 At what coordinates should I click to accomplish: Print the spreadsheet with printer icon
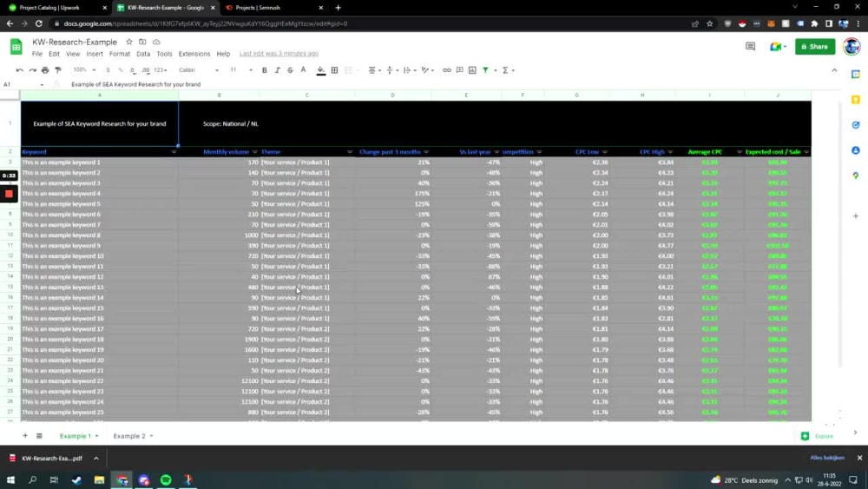coord(45,70)
